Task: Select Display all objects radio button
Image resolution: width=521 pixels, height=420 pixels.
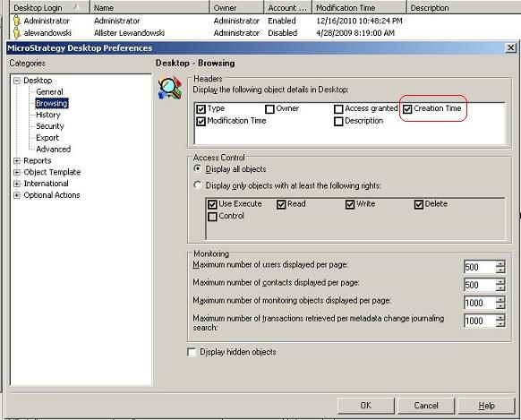Action: point(198,168)
